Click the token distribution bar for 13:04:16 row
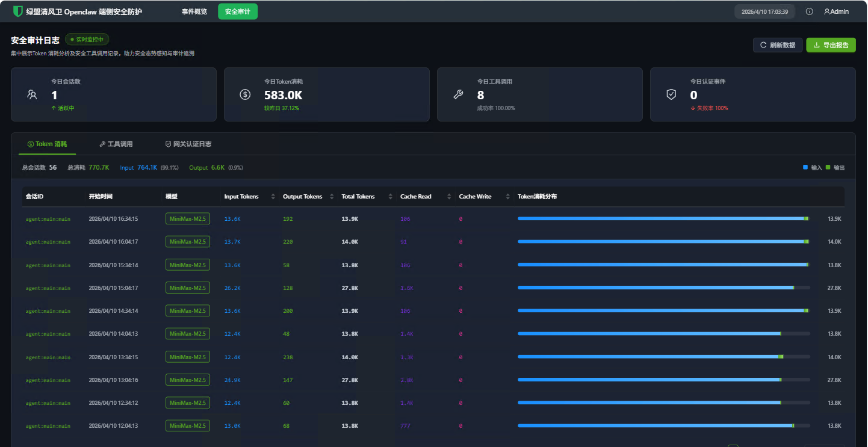Image resolution: width=868 pixels, height=447 pixels. [x=663, y=380]
